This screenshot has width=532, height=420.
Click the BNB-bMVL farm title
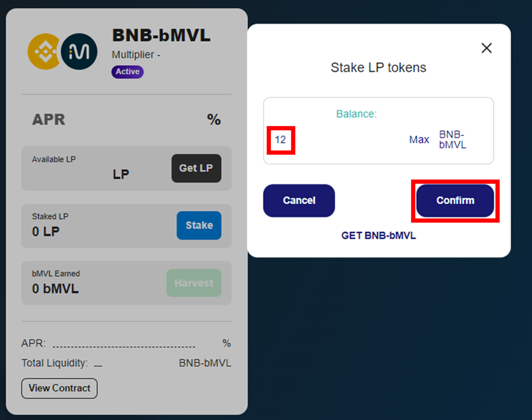161,36
